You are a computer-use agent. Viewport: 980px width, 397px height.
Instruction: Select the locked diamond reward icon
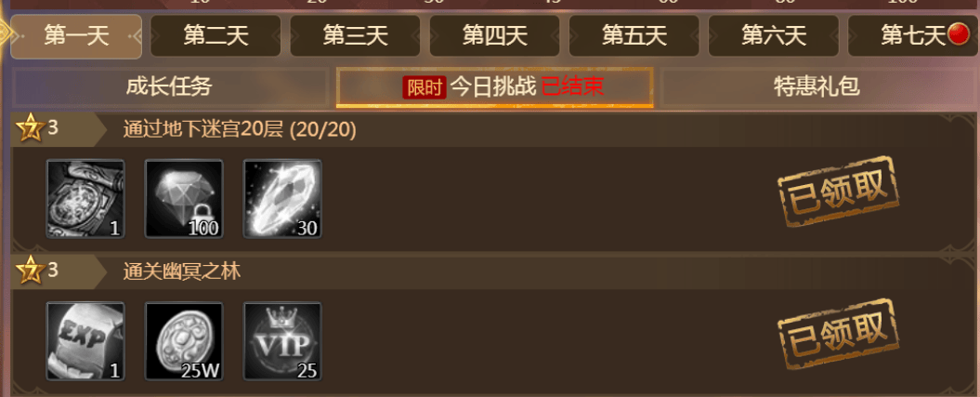184,199
